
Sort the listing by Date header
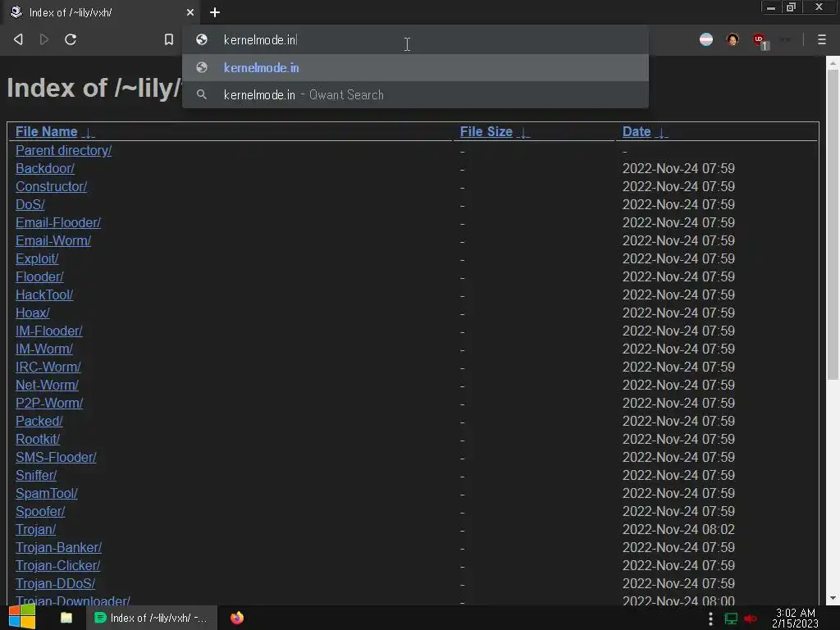point(637,132)
